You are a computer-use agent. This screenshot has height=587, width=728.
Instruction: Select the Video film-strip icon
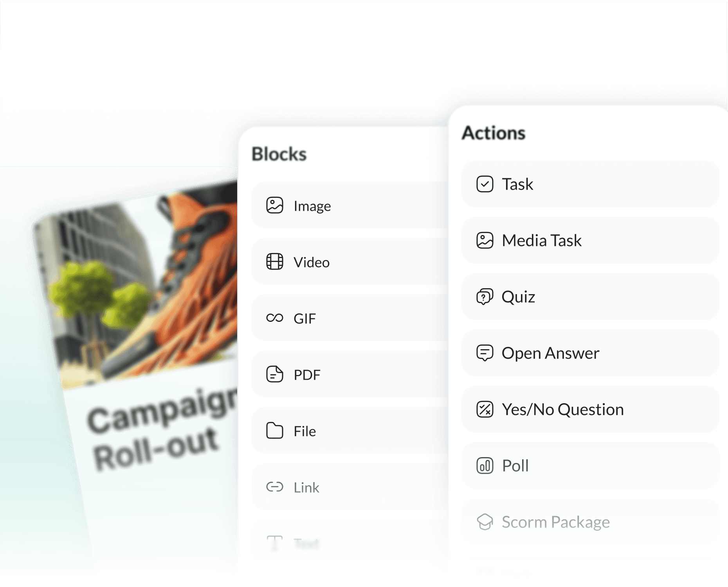coord(275,262)
